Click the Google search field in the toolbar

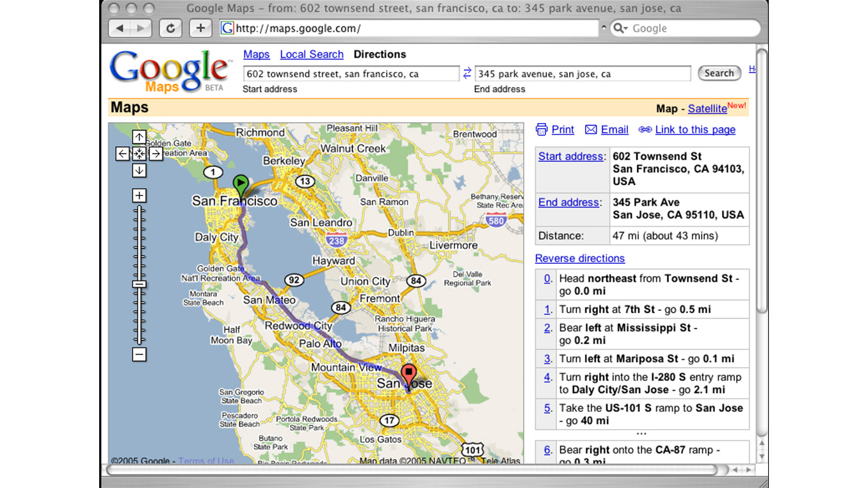pos(685,28)
